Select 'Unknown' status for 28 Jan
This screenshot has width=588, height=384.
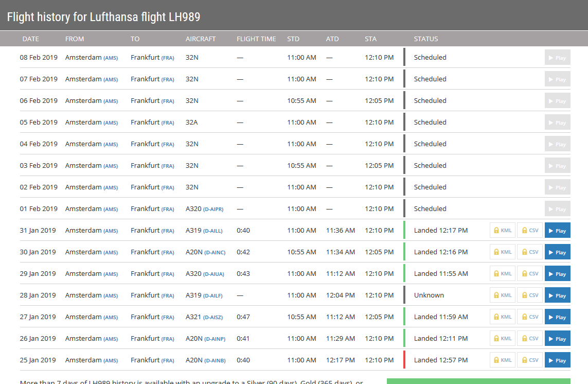coord(429,295)
